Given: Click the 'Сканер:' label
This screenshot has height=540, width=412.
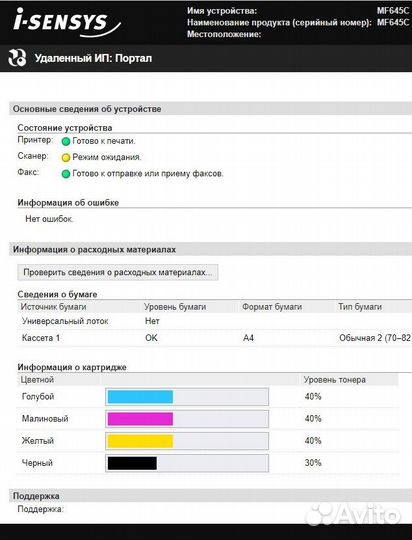Looking at the screenshot, I should 33,156.
